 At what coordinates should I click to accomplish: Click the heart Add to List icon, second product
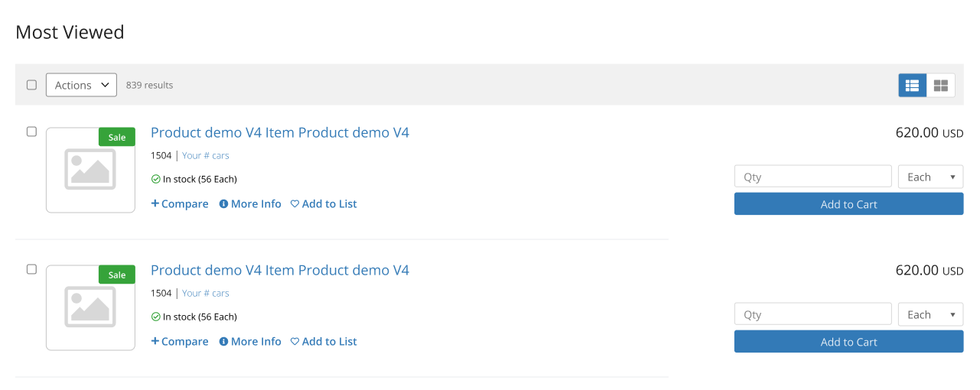click(295, 342)
